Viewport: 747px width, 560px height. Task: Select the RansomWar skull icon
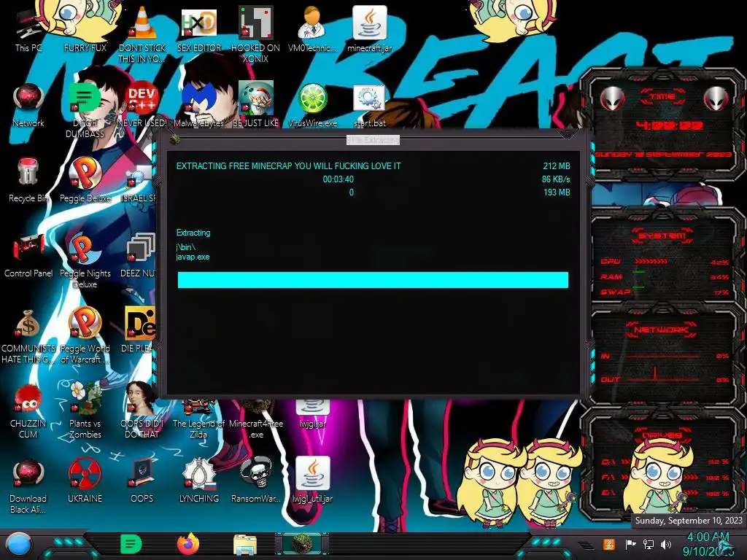tap(255, 481)
